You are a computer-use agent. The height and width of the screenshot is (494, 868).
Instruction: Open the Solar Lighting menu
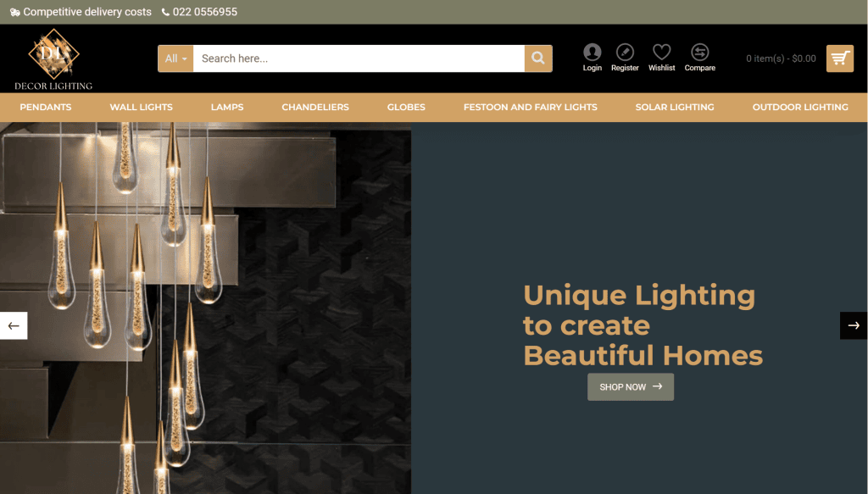click(x=674, y=108)
